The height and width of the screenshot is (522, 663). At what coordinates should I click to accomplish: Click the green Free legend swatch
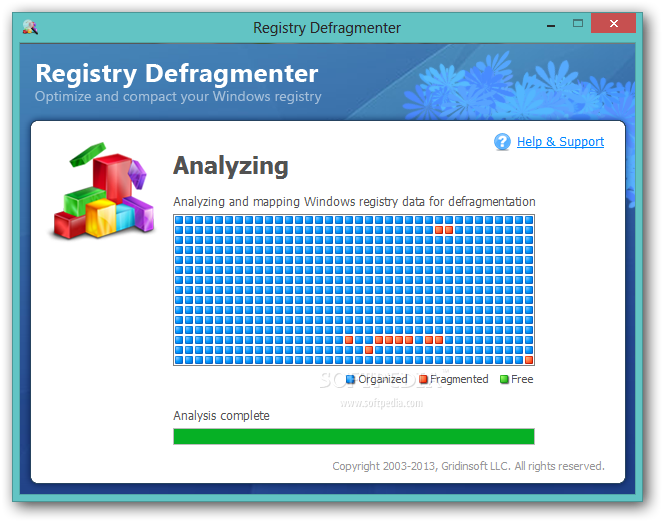click(504, 379)
